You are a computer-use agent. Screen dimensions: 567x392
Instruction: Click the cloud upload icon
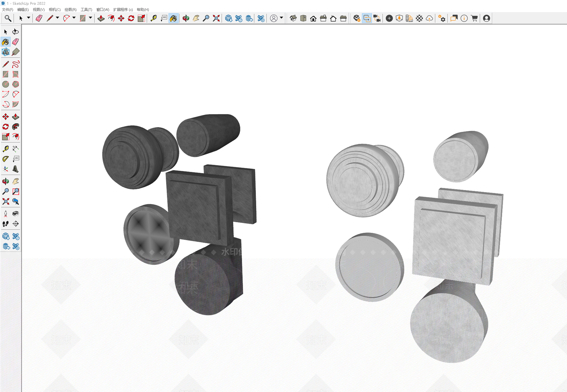coord(429,18)
